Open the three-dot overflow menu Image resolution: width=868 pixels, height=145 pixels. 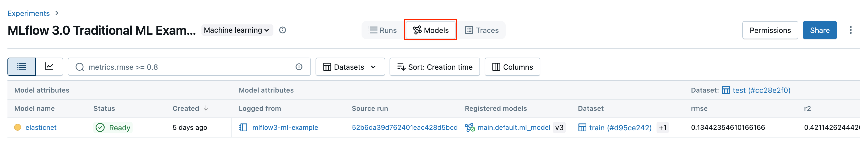tap(850, 30)
